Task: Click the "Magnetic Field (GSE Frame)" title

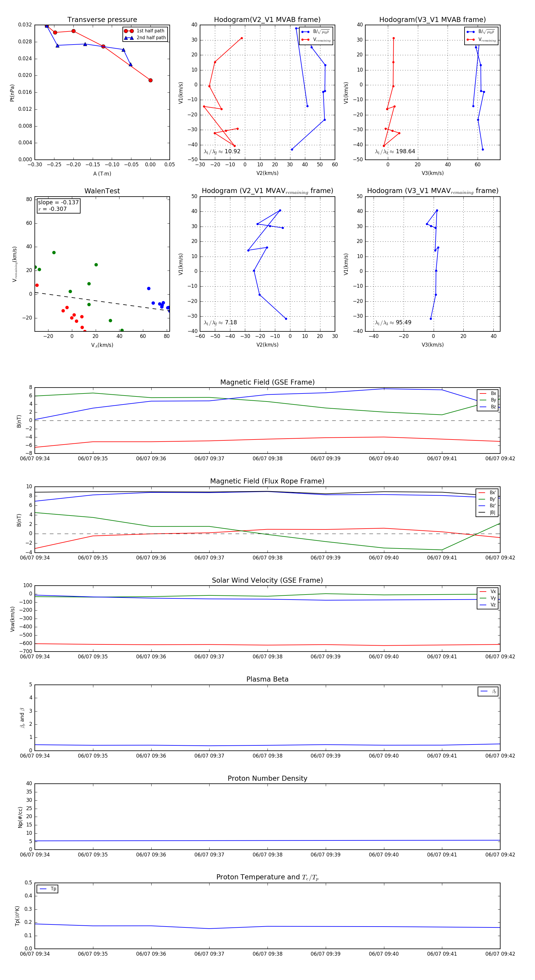Action: (x=267, y=382)
